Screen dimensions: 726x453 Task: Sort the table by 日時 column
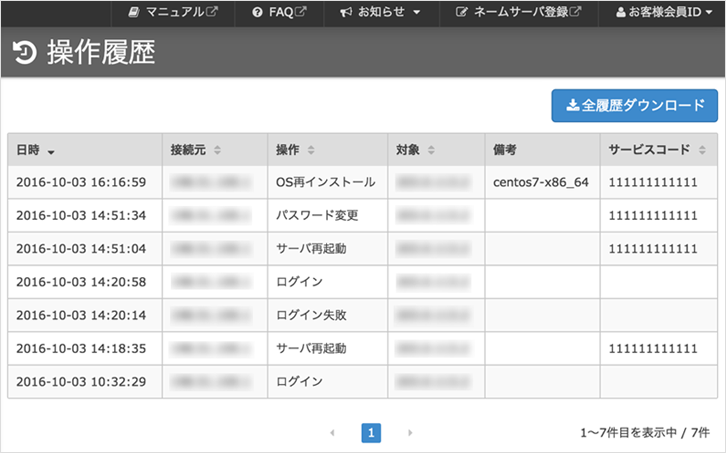(x=35, y=150)
